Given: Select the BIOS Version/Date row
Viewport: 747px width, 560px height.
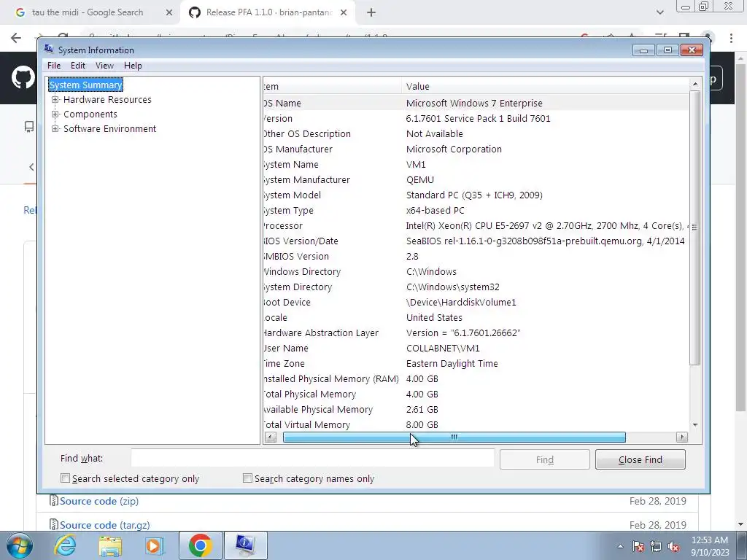Looking at the screenshot, I should point(476,241).
